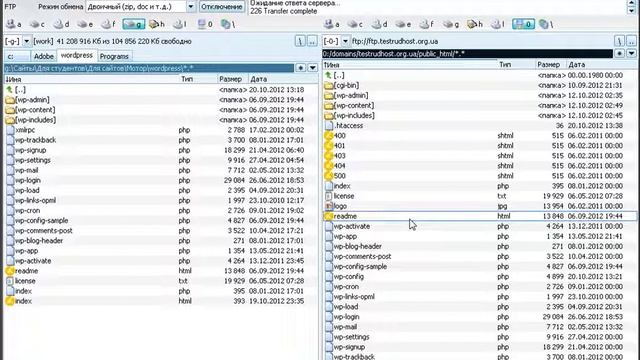Go to root directory in right panel
The image size is (640, 360).
point(619,41)
